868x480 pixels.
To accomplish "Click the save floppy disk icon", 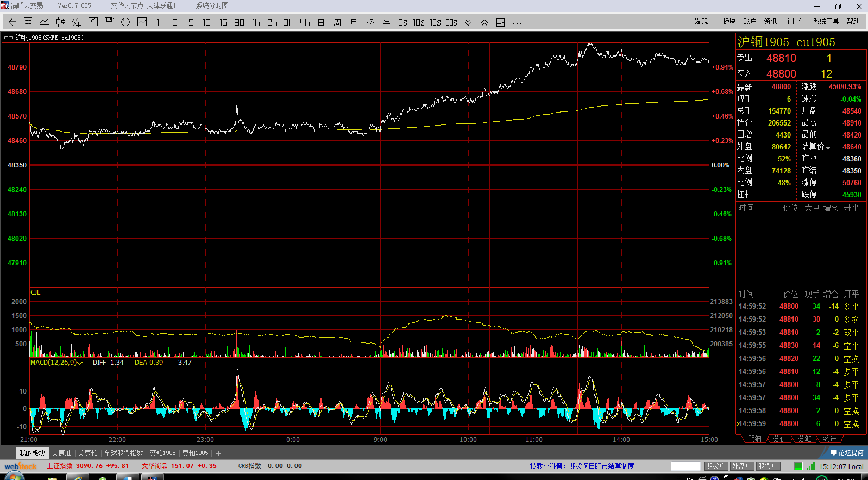I will tap(109, 22).
